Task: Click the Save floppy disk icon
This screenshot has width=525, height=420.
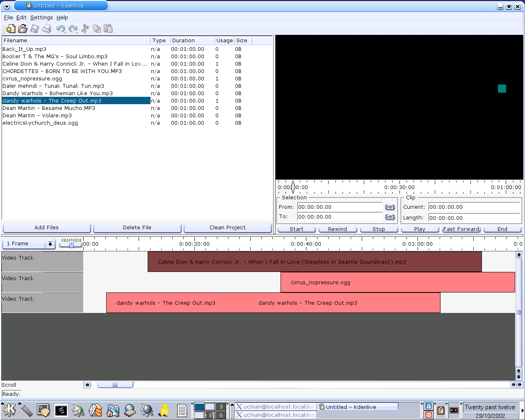Action: pos(35,29)
